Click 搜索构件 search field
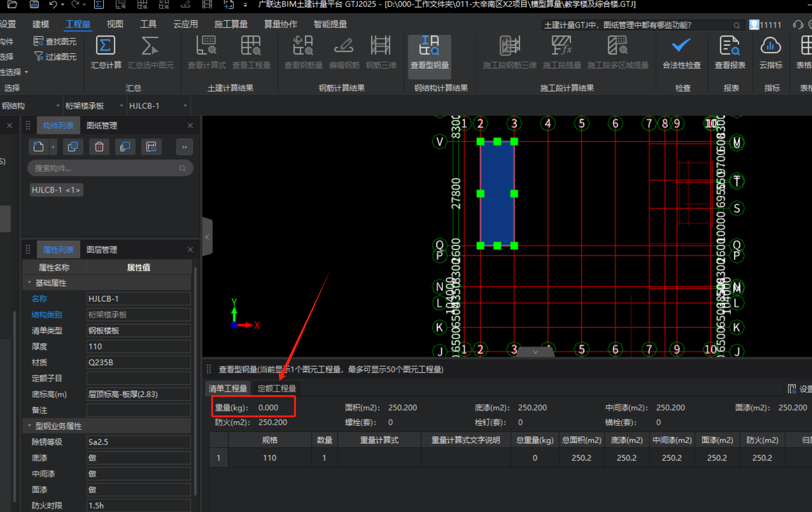The image size is (812, 512). [x=110, y=168]
